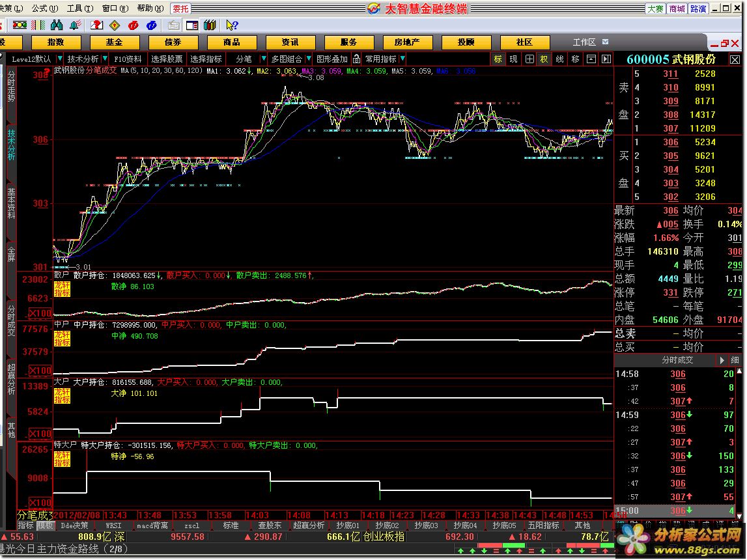Open the colored books library icon
This screenshot has width=747, height=560.
tap(210, 25)
